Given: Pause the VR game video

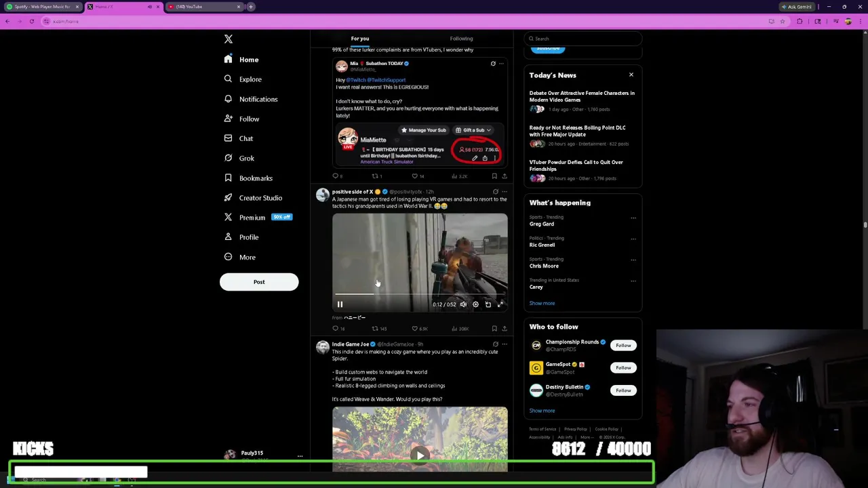Looking at the screenshot, I should point(340,304).
